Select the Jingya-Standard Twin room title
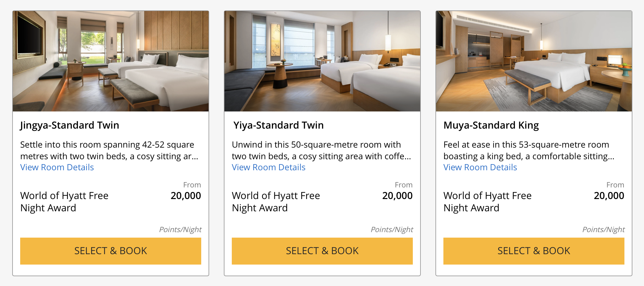Image resolution: width=644 pixels, height=286 pixels. coord(70,125)
